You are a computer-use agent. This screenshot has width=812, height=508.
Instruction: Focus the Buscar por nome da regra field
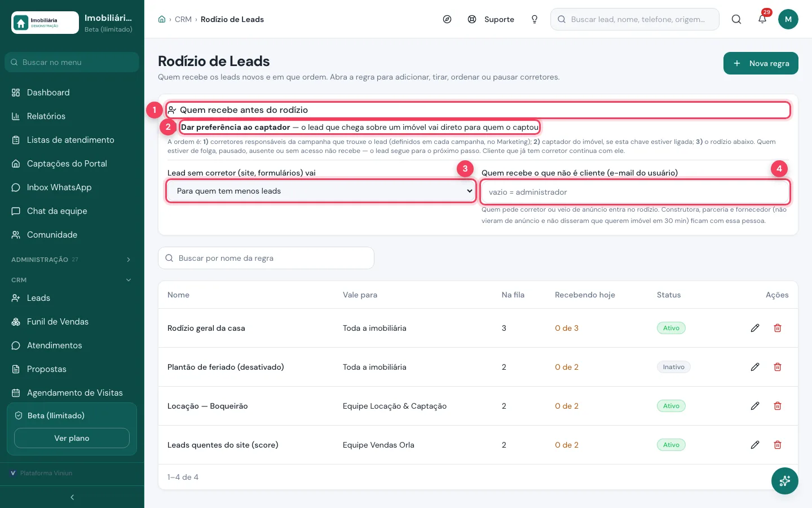(266, 258)
